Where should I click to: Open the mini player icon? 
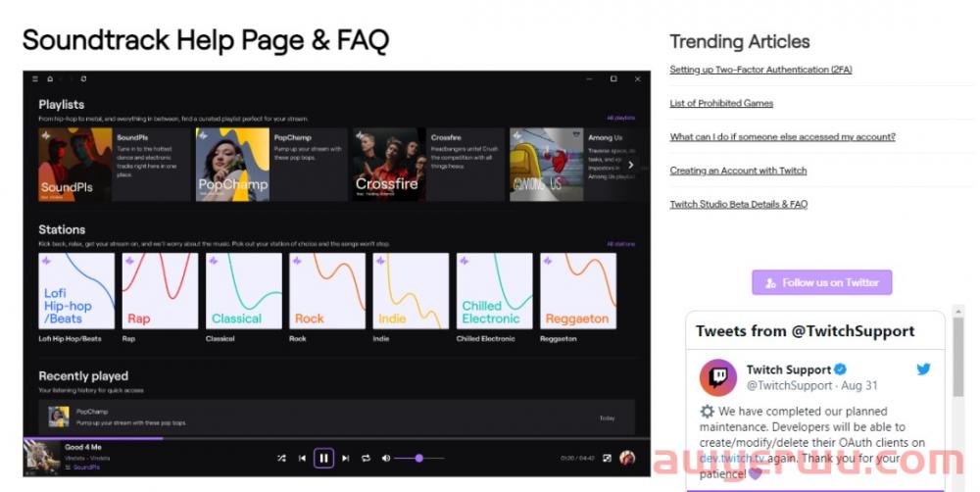(x=607, y=459)
